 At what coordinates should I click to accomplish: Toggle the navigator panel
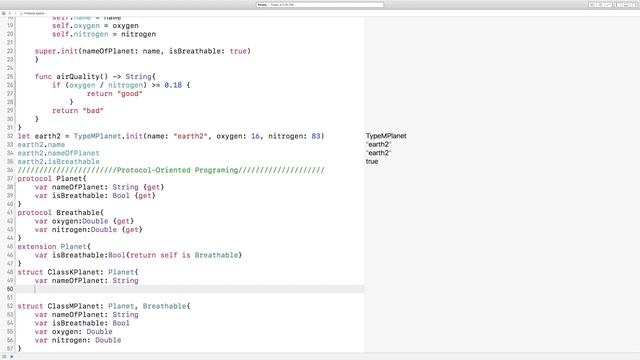tap(619, 5)
